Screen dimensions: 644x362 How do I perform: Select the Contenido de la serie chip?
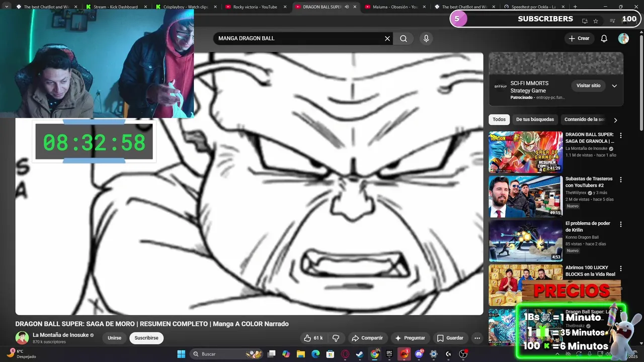pyautogui.click(x=584, y=120)
